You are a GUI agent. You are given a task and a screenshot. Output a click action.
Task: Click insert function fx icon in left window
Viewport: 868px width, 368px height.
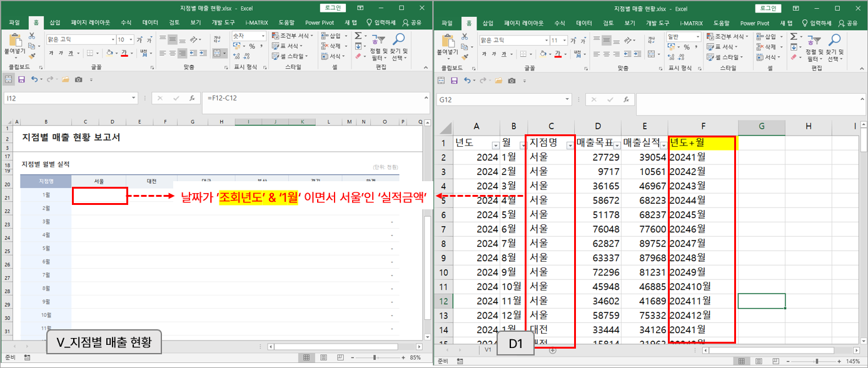[192, 98]
